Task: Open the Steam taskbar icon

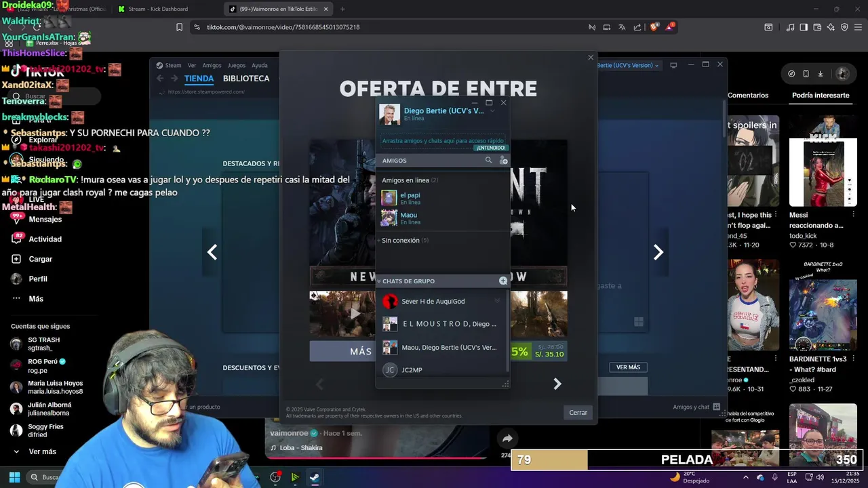Action: 315,477
